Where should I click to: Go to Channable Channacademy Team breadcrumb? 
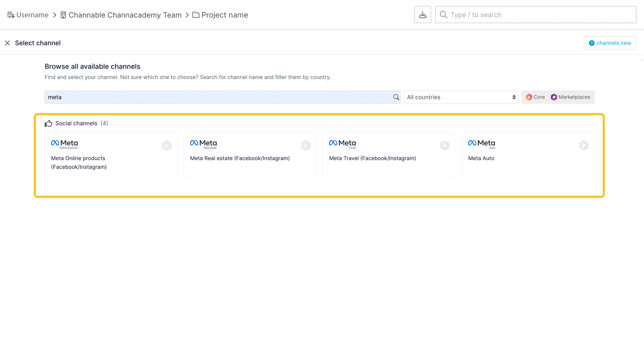tap(125, 15)
